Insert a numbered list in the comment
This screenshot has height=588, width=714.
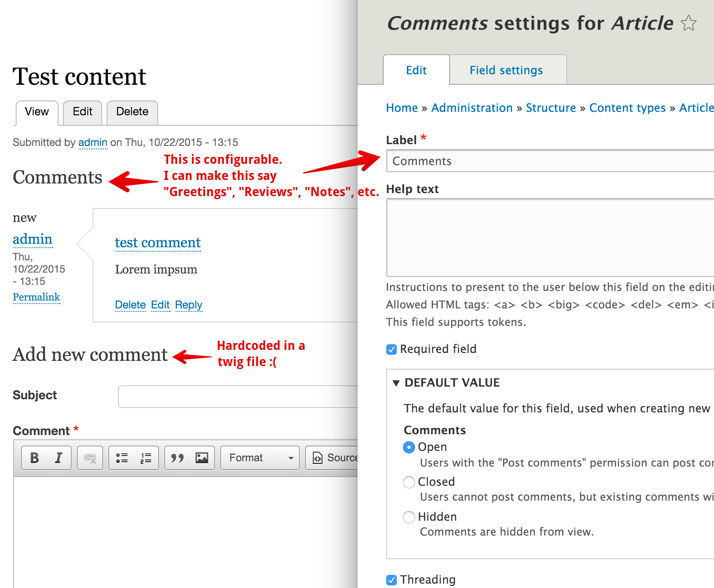click(x=145, y=457)
